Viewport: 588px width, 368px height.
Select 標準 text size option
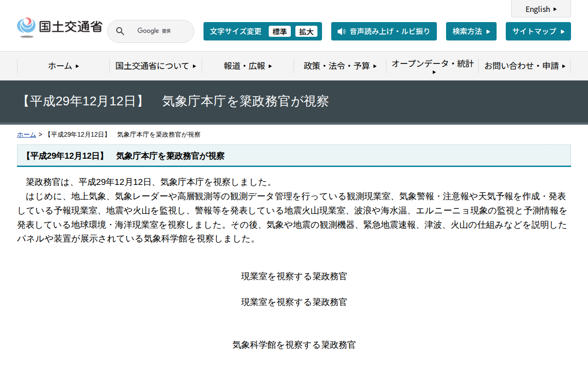click(x=280, y=31)
